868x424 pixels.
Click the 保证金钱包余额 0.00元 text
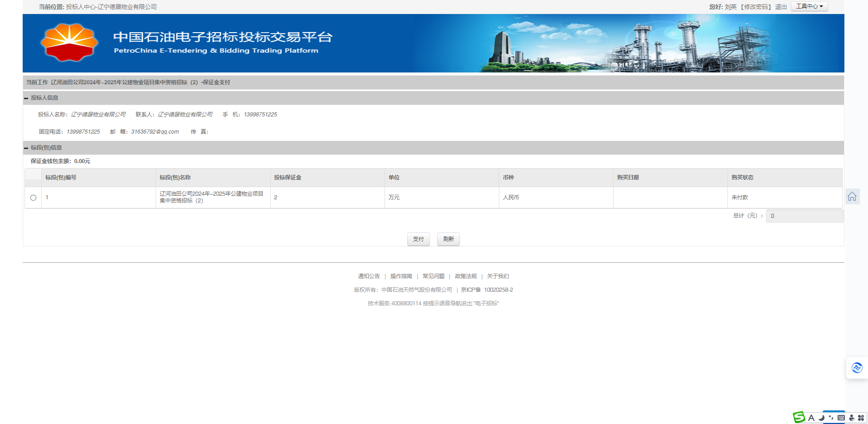pos(60,161)
